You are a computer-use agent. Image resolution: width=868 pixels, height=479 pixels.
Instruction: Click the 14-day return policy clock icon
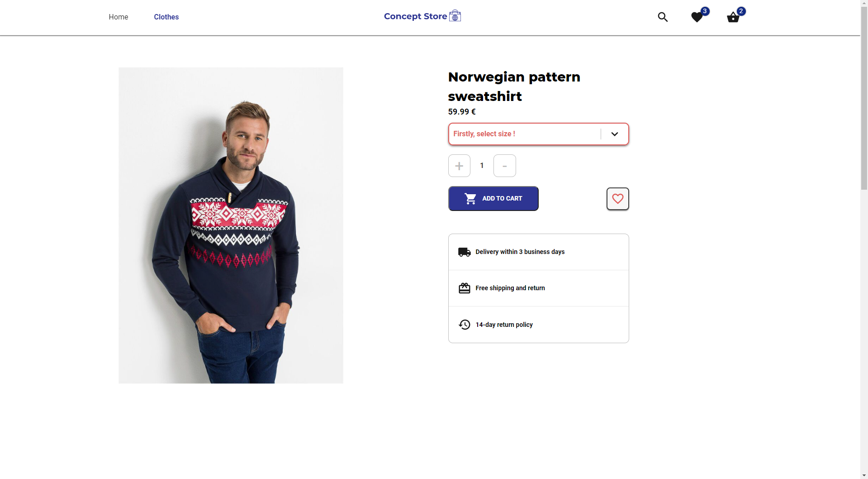point(464,324)
